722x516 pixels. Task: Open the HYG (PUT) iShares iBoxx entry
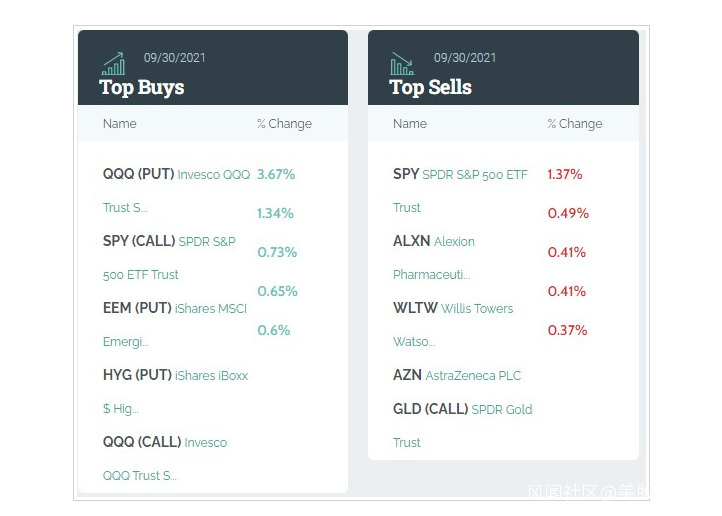pos(175,376)
